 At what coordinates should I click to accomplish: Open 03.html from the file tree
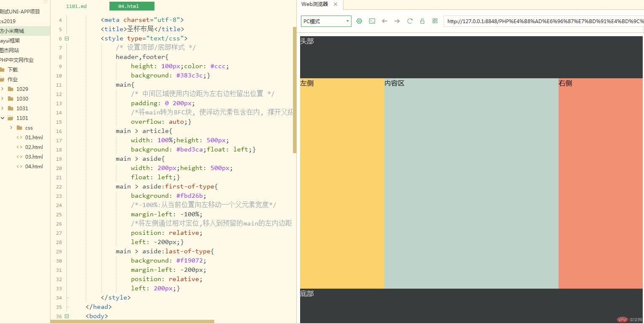[x=34, y=157]
